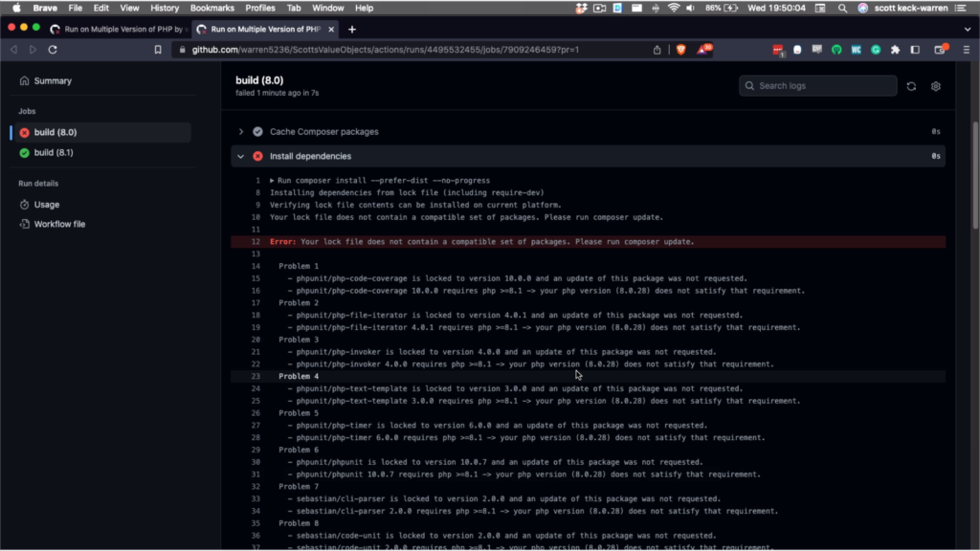Click the Wi-Fi icon in the menu bar
Viewport: 980px width, 551px height.
[662, 8]
